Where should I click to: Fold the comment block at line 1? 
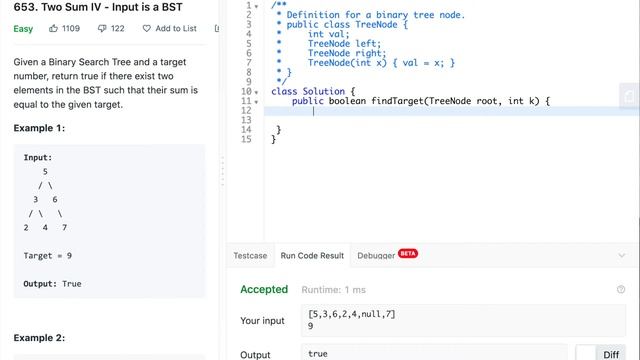click(x=256, y=6)
